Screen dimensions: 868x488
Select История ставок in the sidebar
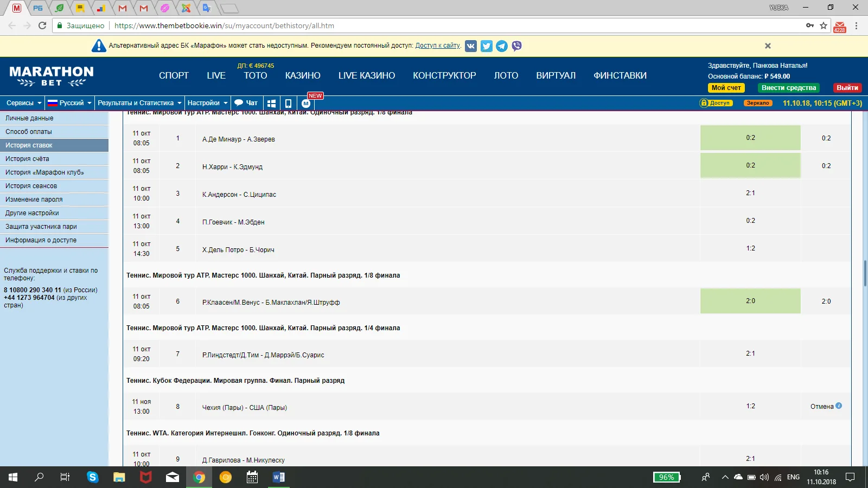point(54,145)
